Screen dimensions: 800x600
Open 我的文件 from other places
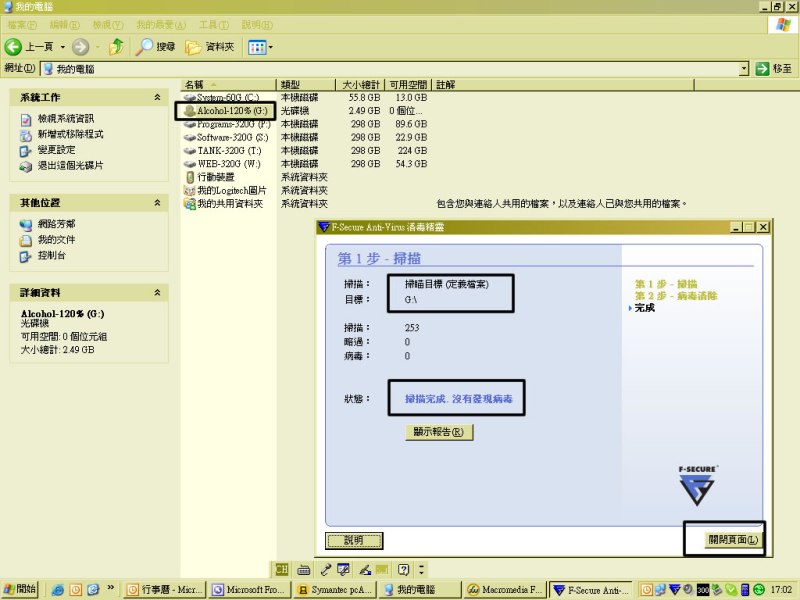56,239
